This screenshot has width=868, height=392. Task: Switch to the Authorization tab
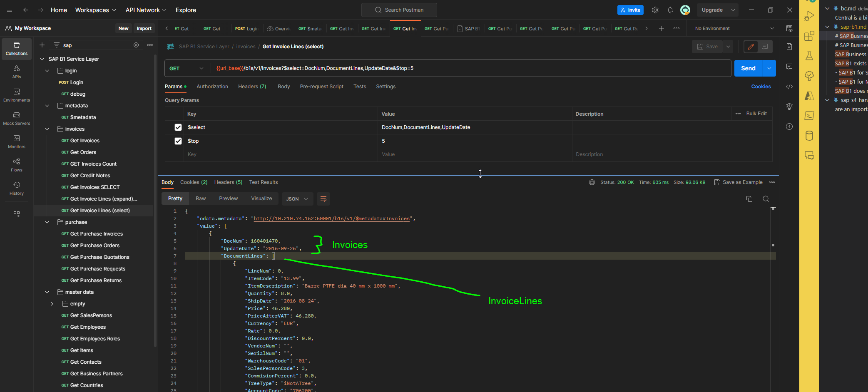tap(212, 87)
